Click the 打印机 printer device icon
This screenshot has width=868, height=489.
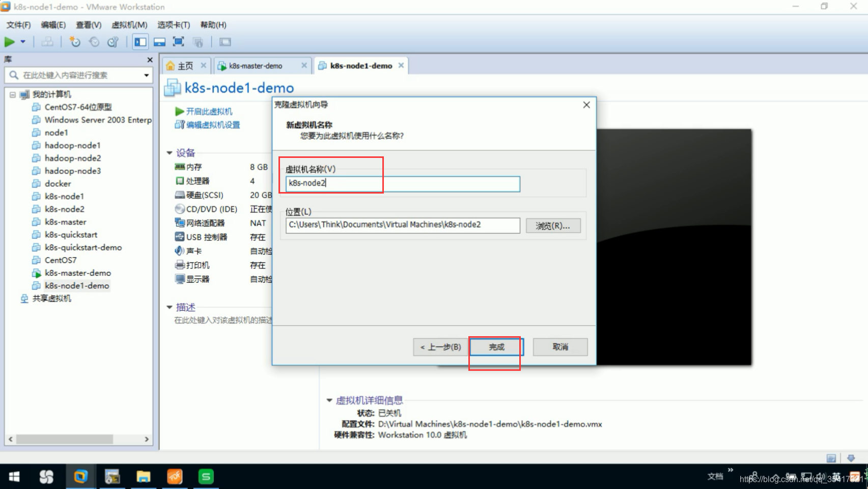tap(180, 265)
